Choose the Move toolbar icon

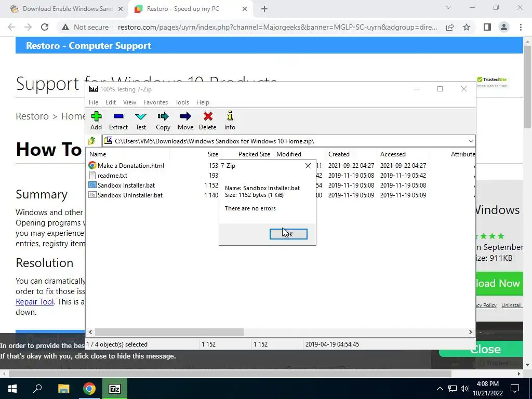[x=185, y=121]
